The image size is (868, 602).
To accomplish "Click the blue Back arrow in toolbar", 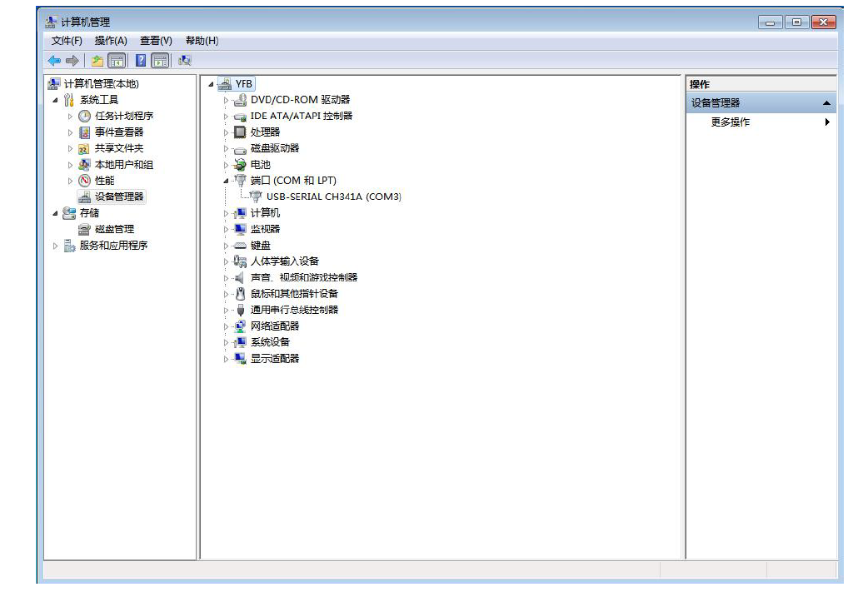I will (x=54, y=61).
